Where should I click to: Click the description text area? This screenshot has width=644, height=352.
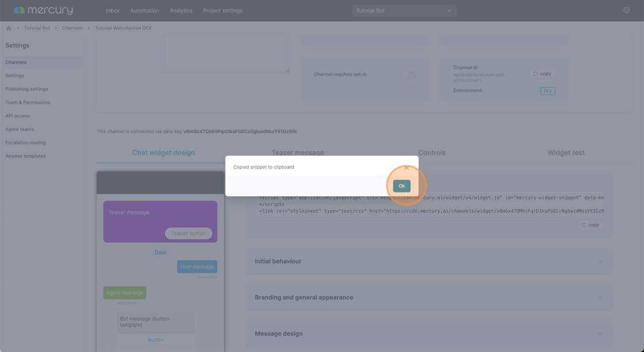coord(225,54)
